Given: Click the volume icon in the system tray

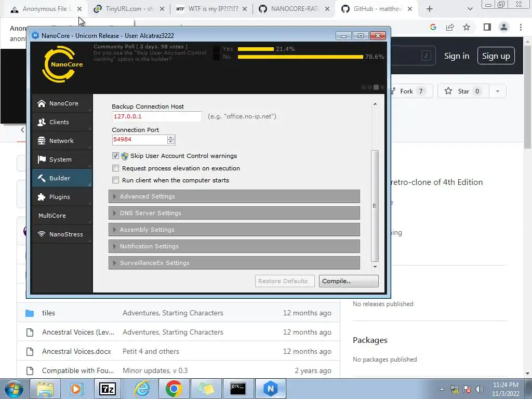Looking at the screenshot, I should tap(480, 389).
